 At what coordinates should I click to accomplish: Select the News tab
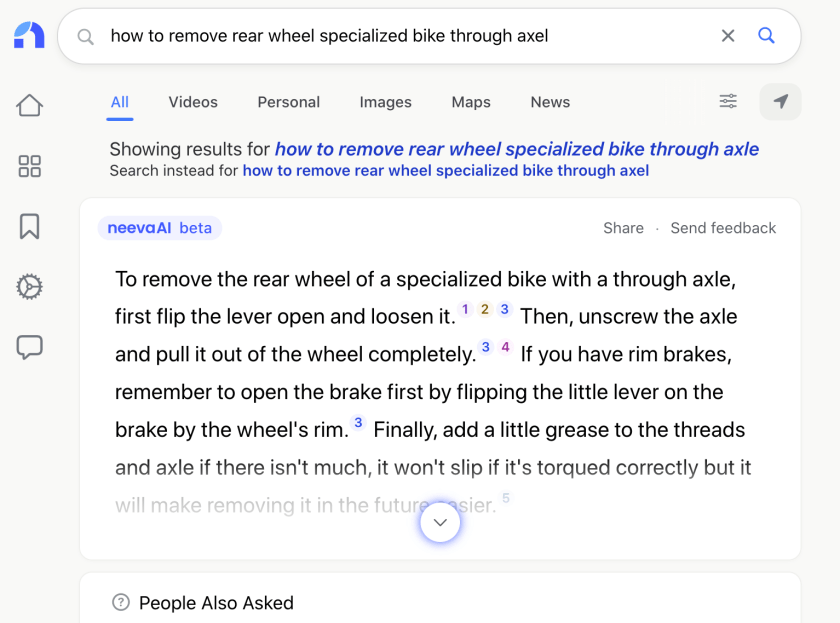pyautogui.click(x=550, y=102)
